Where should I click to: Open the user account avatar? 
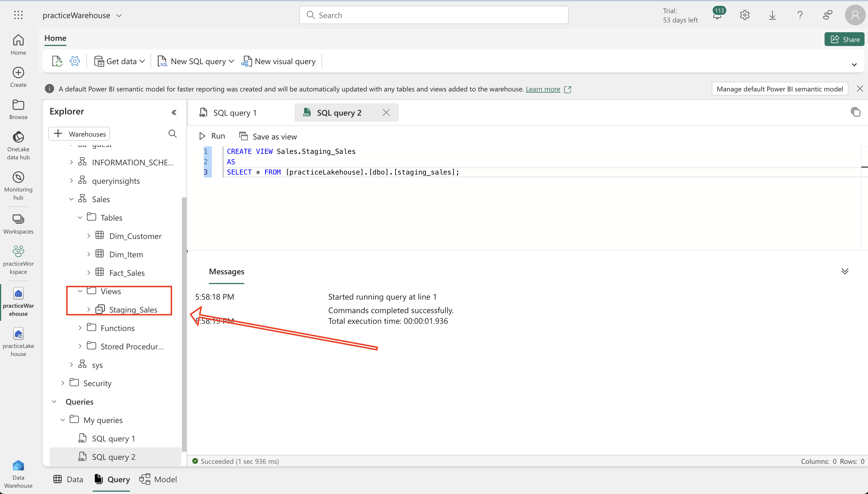coord(855,15)
